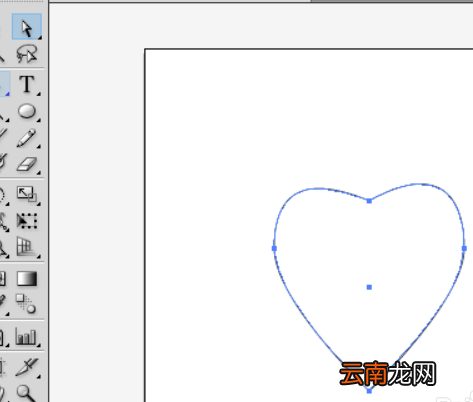Click the heart's bottom tip anchor point
The image size is (473, 402).
pos(369,391)
